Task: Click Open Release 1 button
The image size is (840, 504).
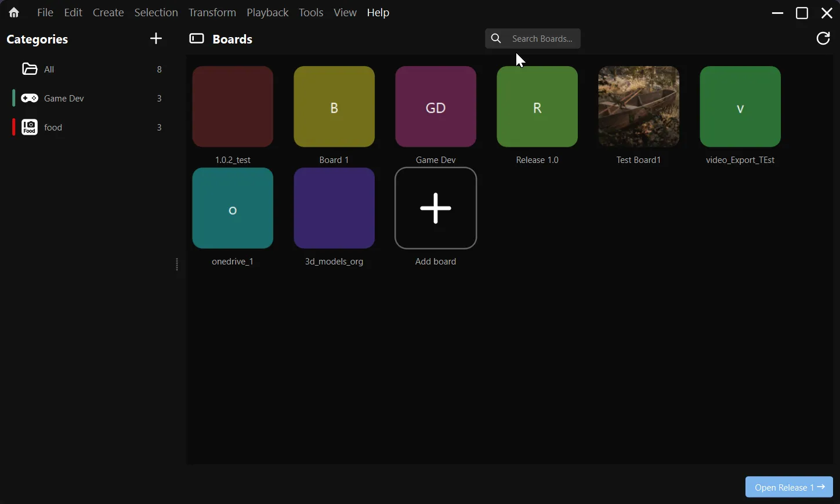Action: 790,488
